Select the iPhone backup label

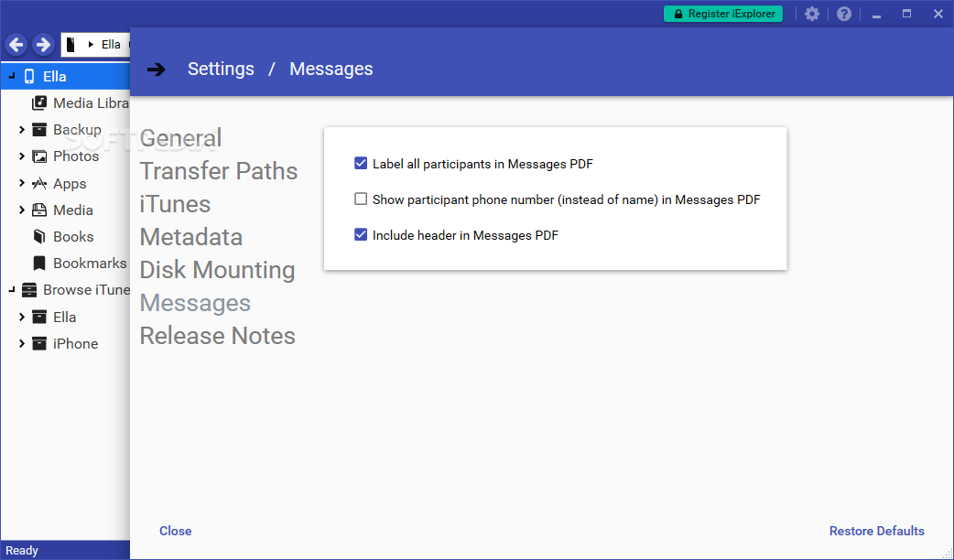[x=75, y=343]
